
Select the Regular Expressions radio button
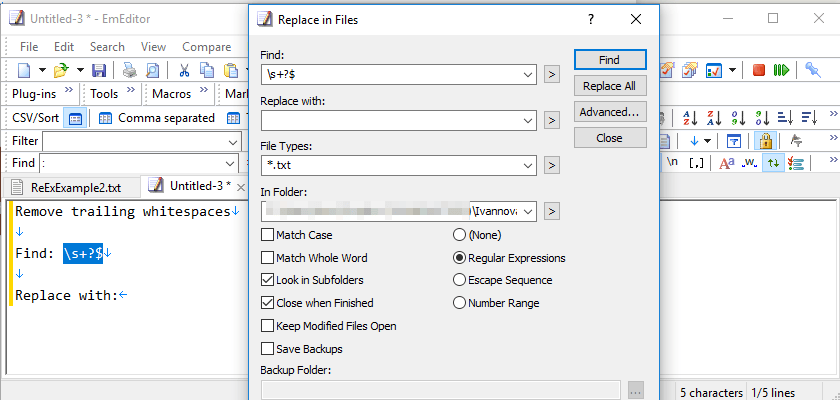tap(459, 258)
